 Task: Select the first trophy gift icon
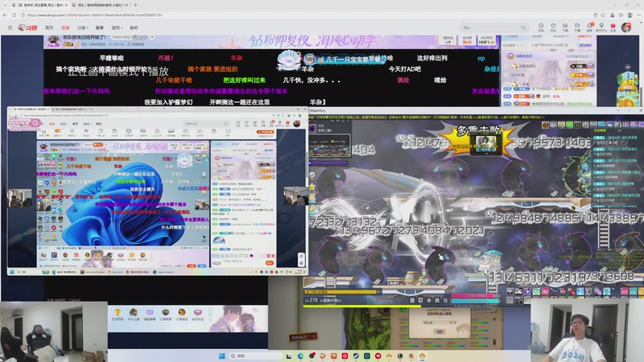pyautogui.click(x=118, y=314)
